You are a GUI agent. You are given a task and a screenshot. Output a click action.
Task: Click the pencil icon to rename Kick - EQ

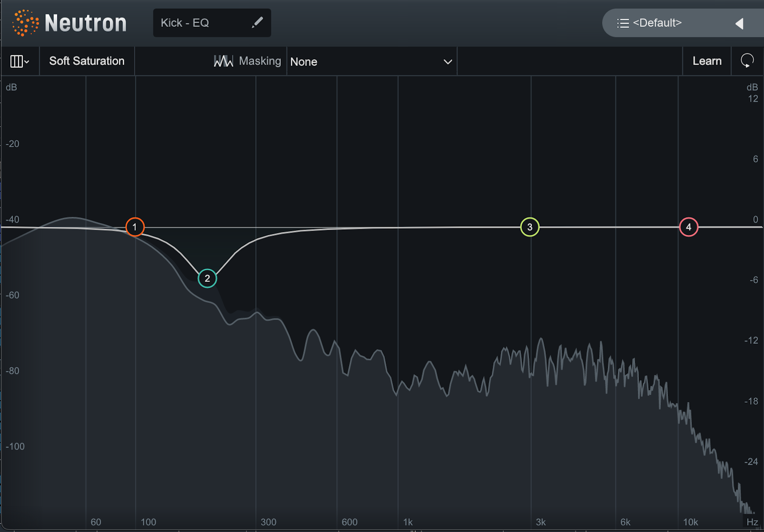(x=257, y=22)
